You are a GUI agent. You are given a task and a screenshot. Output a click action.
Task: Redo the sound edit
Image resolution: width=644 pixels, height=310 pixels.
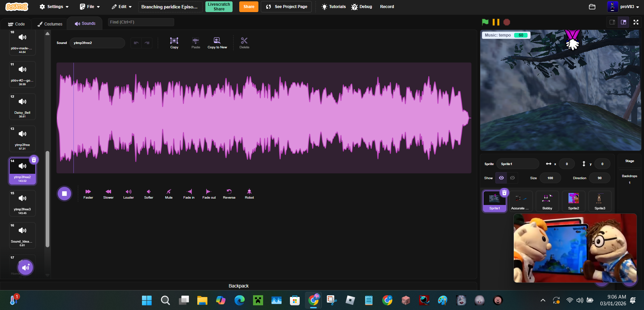click(147, 43)
